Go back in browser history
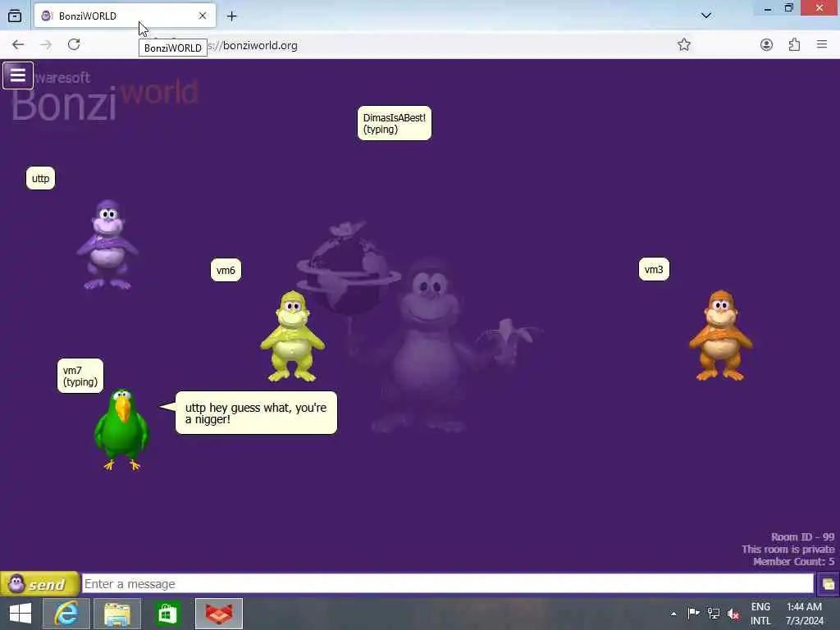The image size is (840, 630). [18, 45]
